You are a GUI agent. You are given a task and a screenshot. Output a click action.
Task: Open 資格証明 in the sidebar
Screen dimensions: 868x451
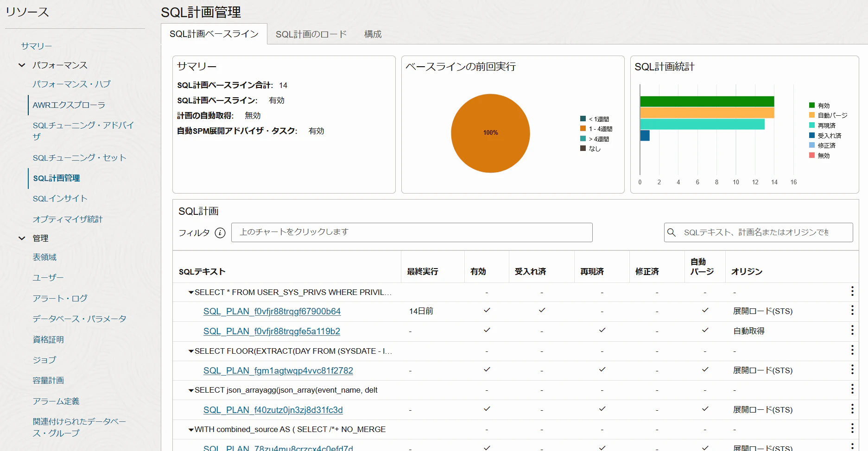pos(48,339)
